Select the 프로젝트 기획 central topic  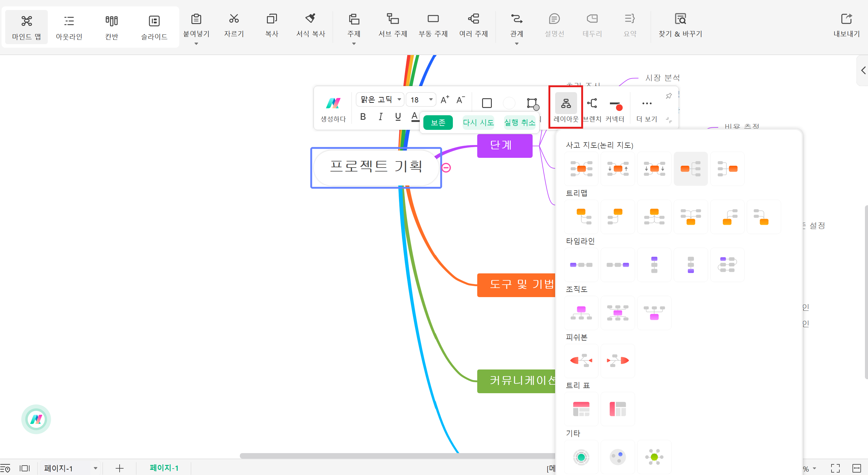coord(376,167)
